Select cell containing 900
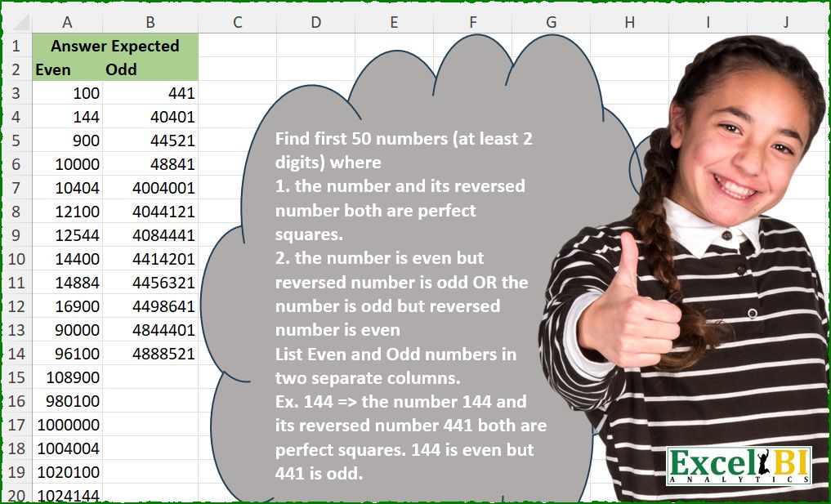Image resolution: width=831 pixels, height=504 pixels. tap(67, 140)
